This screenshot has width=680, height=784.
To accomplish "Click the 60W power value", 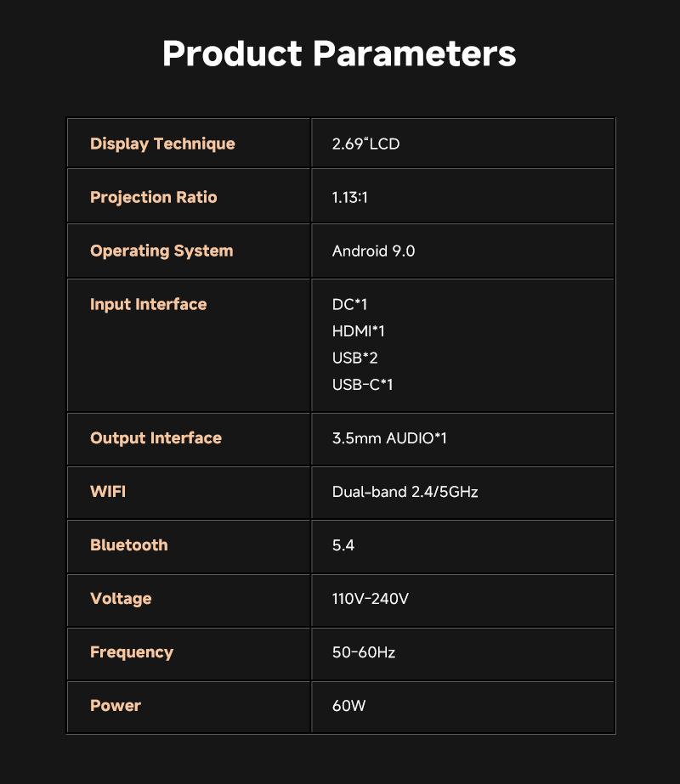I will point(349,706).
